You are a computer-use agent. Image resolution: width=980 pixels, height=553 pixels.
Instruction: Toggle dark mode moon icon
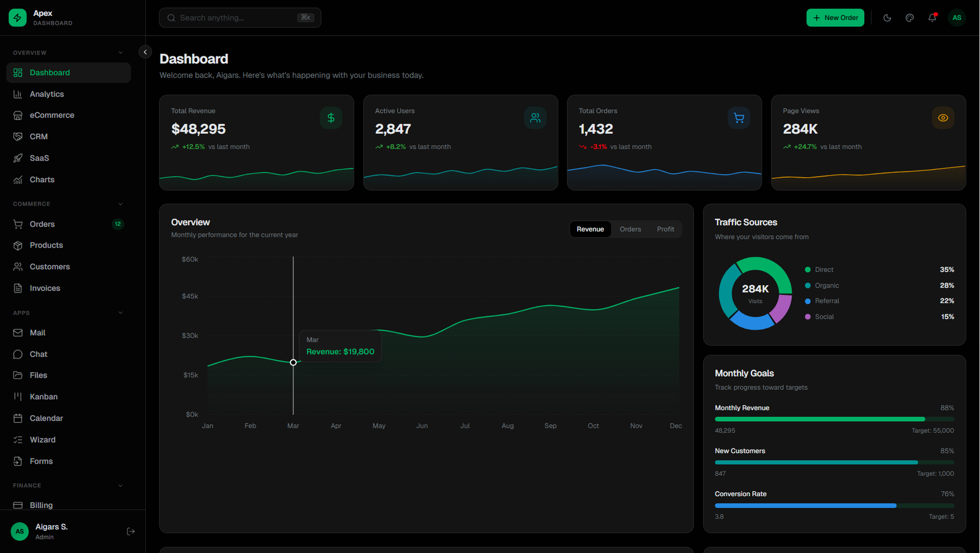(887, 18)
